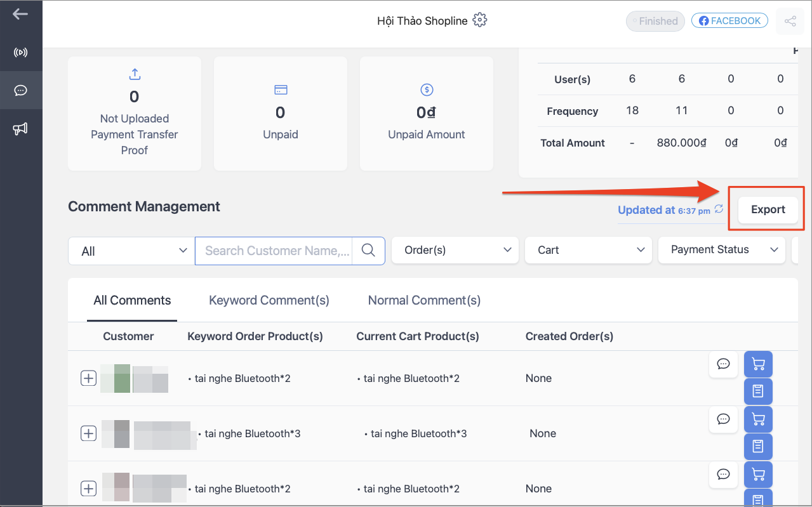Viewport: 812px width, 507px height.
Task: Click the back arrow in sidebar
Action: pos(20,14)
